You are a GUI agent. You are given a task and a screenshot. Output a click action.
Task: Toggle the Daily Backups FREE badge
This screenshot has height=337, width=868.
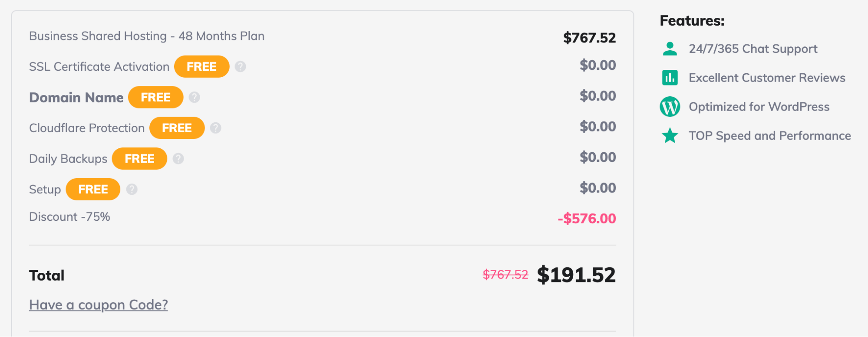coord(139,159)
